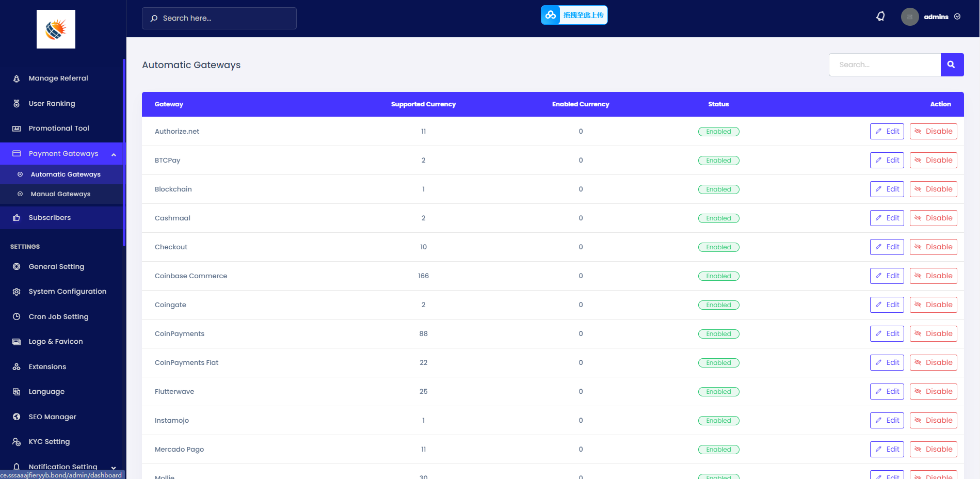Viewport: 980px width, 479px height.
Task: Disable the Flutterwave gateway
Action: [933, 392]
